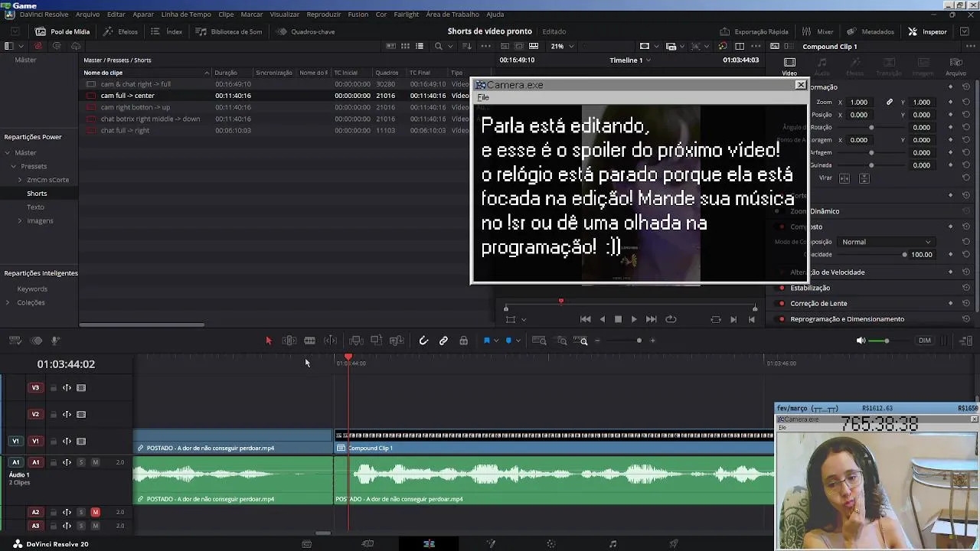Switch to the Color page icon
The height and width of the screenshot is (551, 980).
point(551,544)
